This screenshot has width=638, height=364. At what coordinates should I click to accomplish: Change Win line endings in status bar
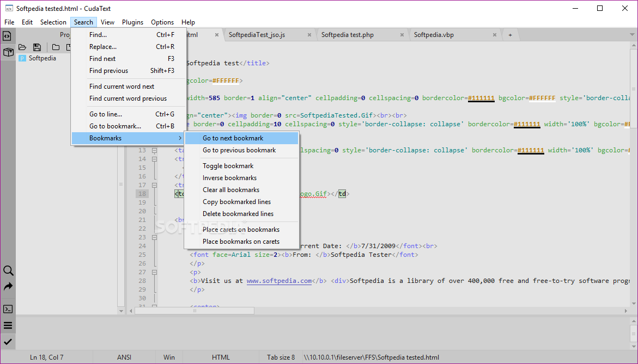[169, 357]
